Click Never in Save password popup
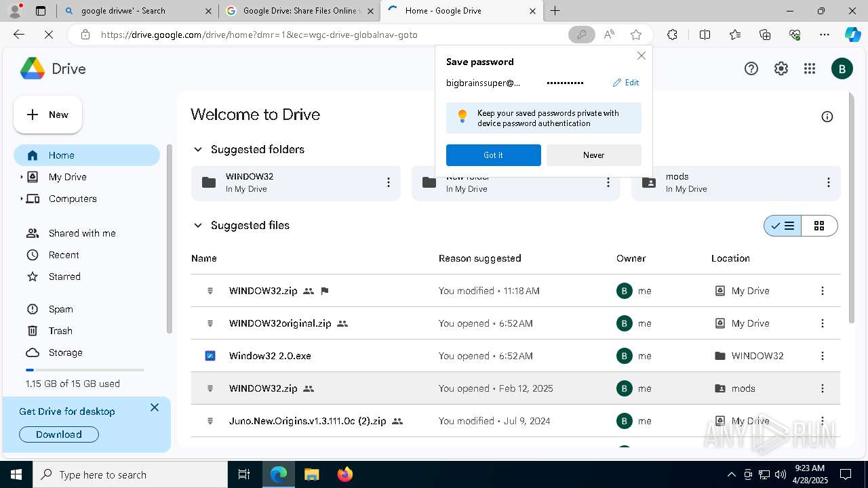The image size is (868, 488). (x=593, y=155)
